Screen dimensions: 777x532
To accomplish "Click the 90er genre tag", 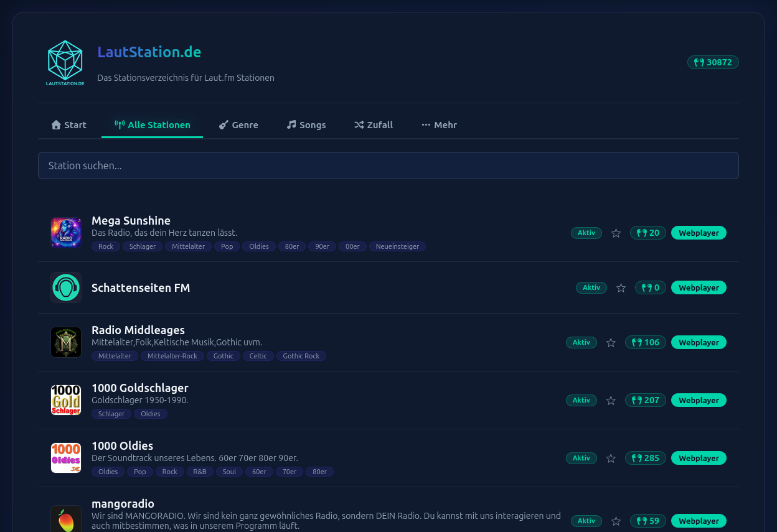I will [322, 246].
